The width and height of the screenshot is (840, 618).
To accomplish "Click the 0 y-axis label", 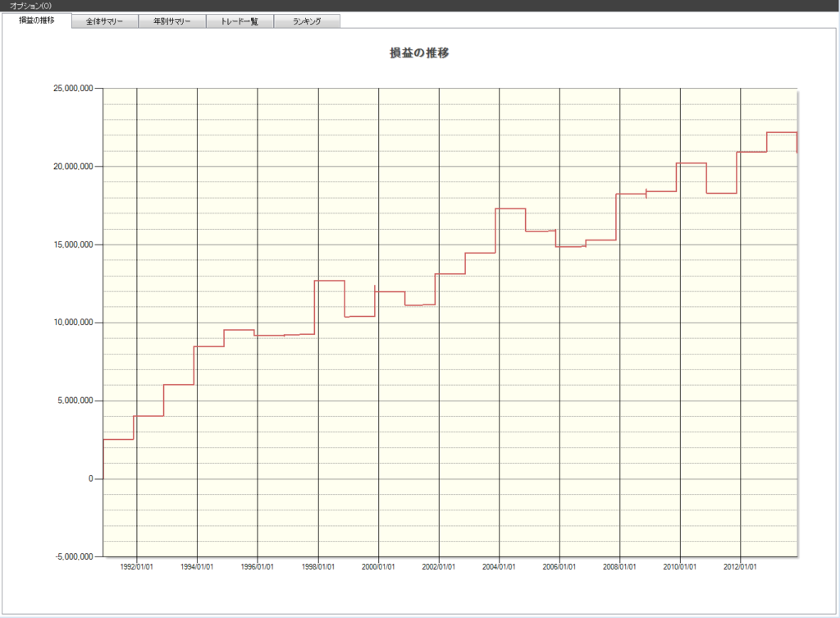I will click(90, 478).
